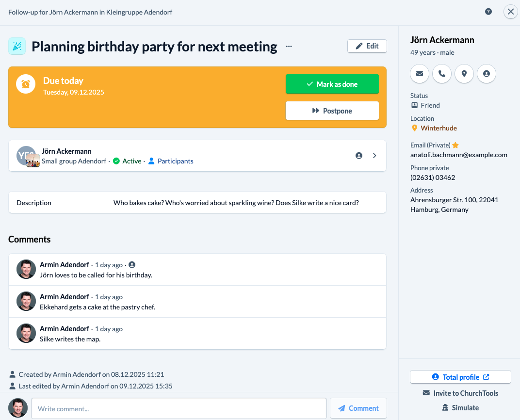
Task: Click the map location pin icon button
Action: point(464,74)
